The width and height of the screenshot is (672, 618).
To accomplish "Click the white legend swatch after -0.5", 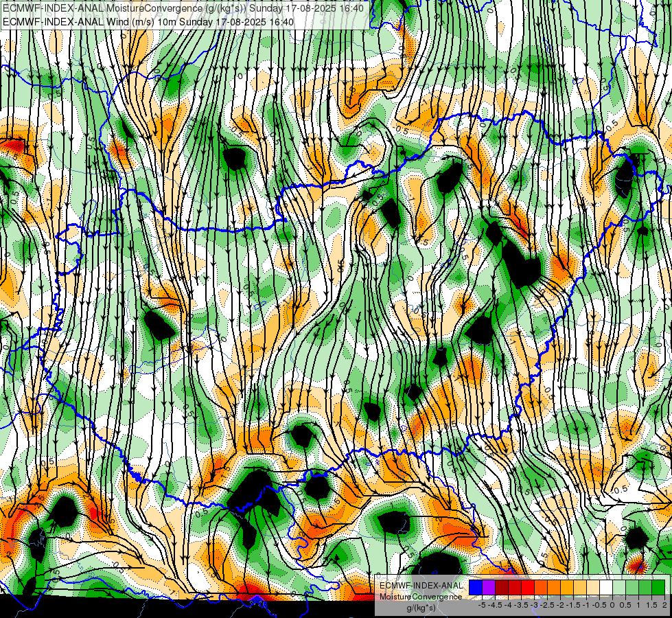I will tap(606, 588).
